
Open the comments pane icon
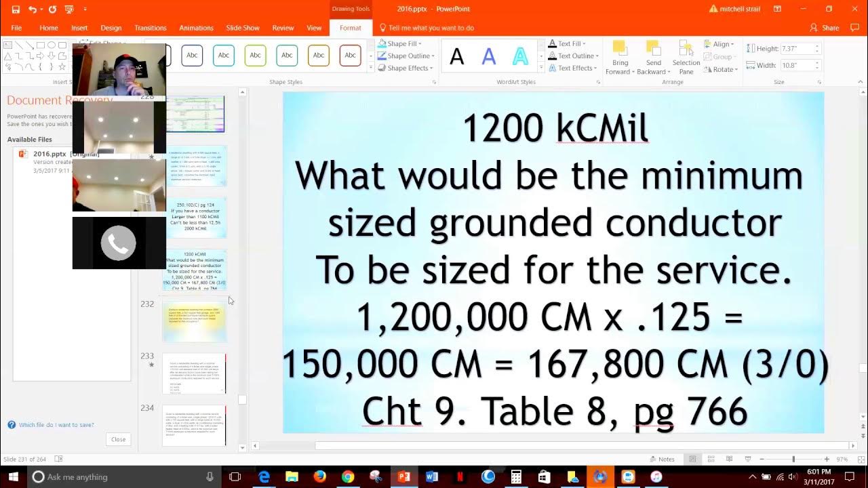[x=855, y=28]
